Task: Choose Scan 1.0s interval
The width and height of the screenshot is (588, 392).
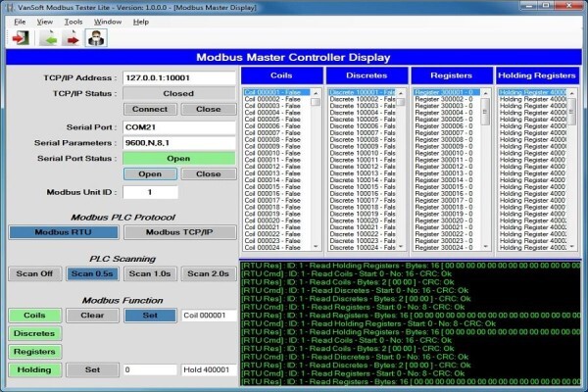Action: pyautogui.click(x=150, y=273)
